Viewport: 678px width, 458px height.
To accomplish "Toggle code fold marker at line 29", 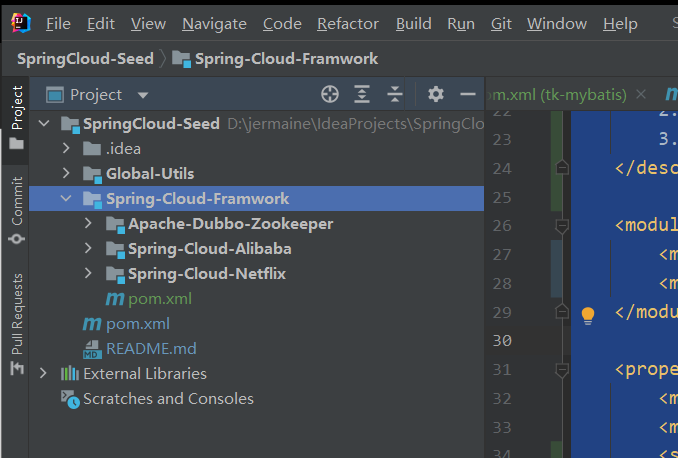I will 562,311.
